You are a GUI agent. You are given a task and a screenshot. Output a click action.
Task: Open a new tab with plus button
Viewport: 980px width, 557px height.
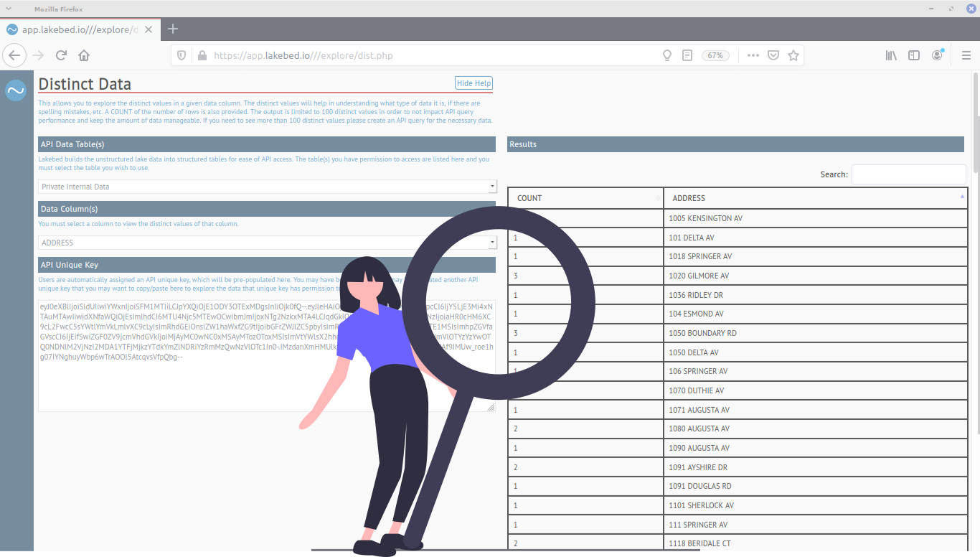pos(173,29)
